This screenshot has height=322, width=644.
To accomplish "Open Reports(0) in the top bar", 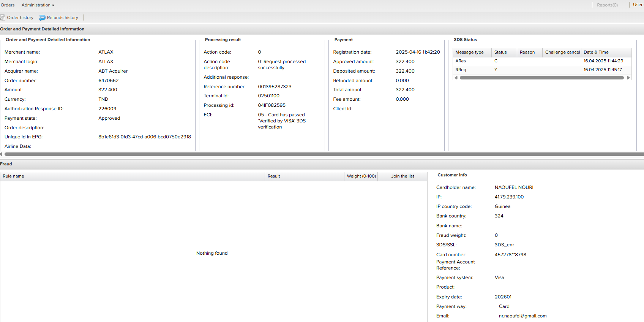I will click(607, 5).
